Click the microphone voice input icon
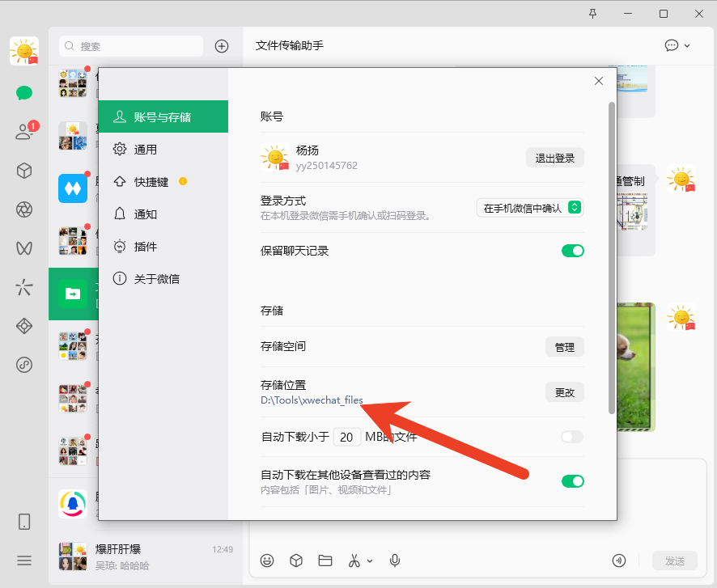 (x=395, y=561)
